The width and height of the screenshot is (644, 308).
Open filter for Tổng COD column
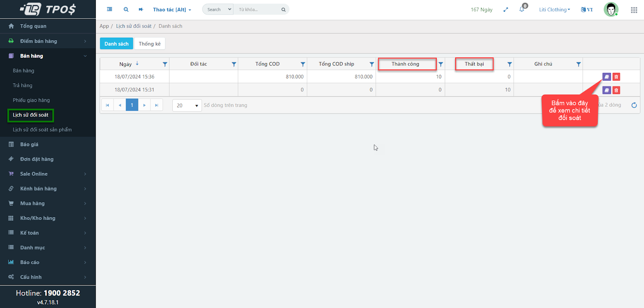[303, 64]
